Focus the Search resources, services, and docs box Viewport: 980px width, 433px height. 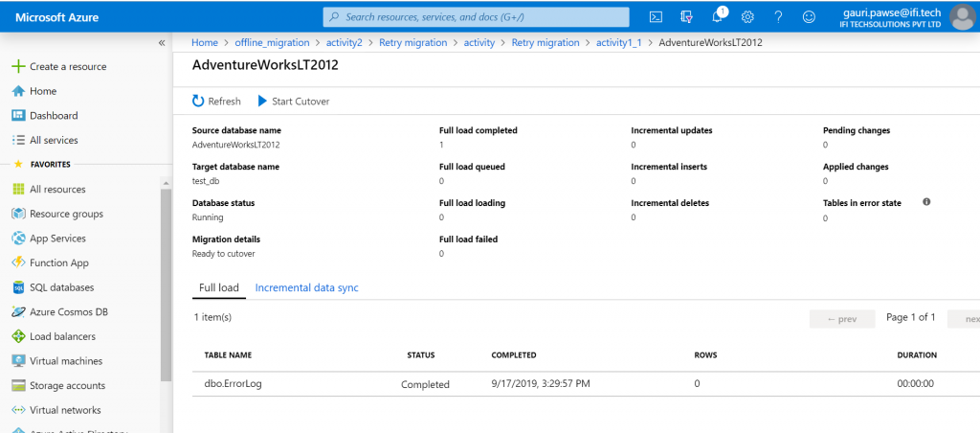477,17
